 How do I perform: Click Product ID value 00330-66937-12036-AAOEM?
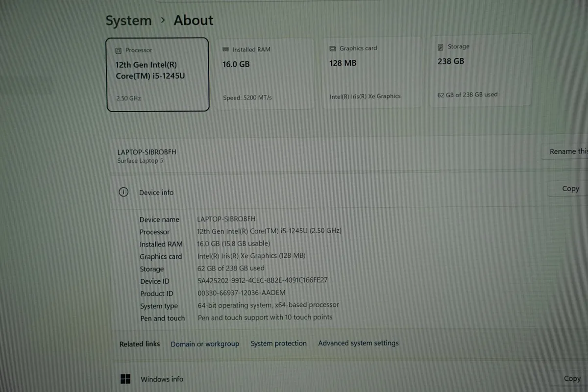point(241,293)
